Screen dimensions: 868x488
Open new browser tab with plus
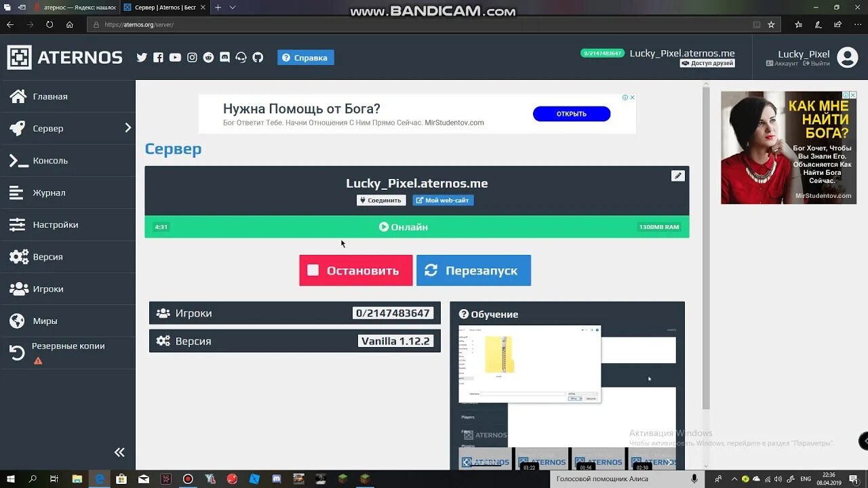coord(218,7)
